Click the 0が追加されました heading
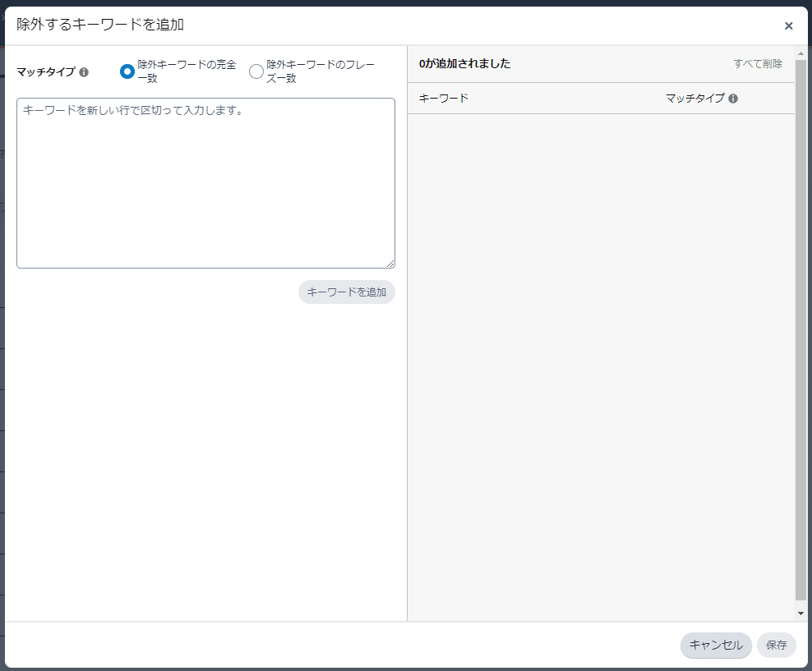Image resolution: width=812 pixels, height=671 pixels. point(464,63)
